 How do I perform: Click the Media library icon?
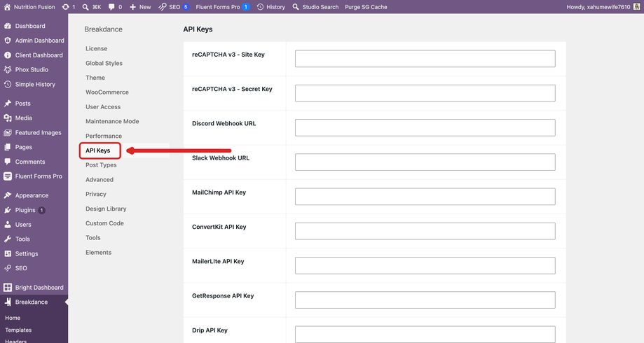(8, 118)
